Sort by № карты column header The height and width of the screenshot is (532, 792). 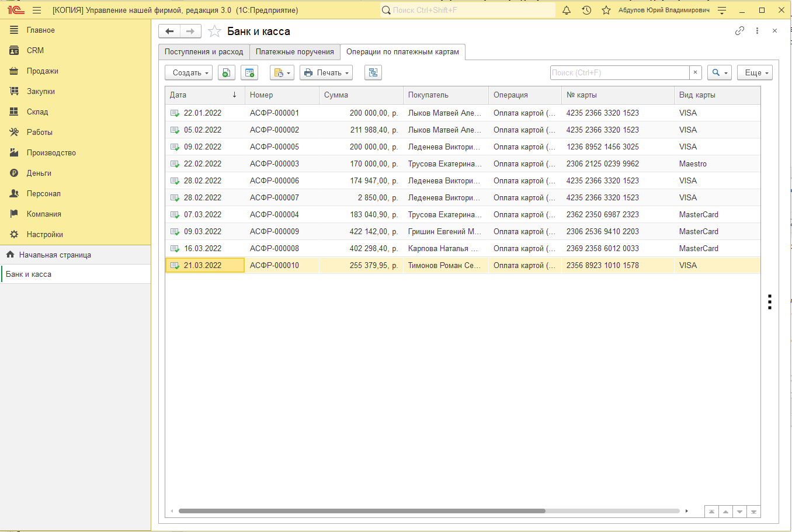coord(618,95)
